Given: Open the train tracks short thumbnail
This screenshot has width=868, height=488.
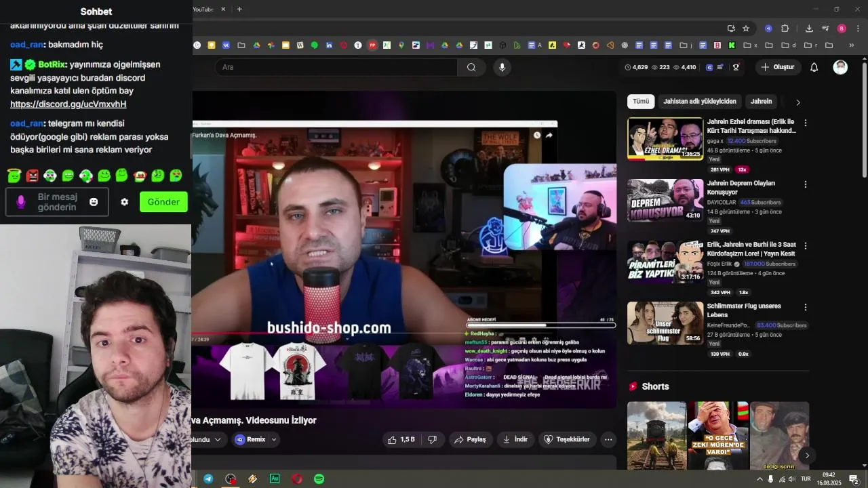Looking at the screenshot, I should (x=656, y=435).
